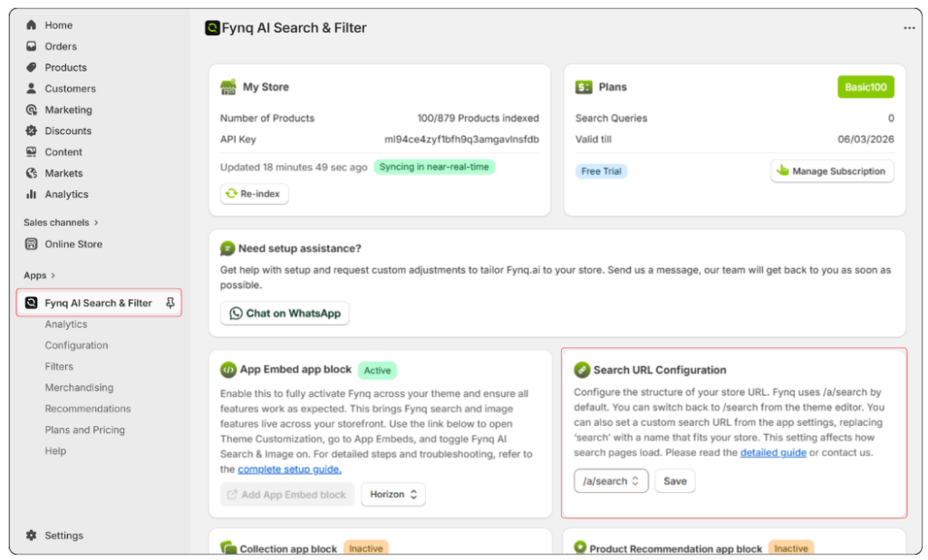928x560 pixels.
Task: Click the Analytics bar chart icon
Action: (32, 194)
